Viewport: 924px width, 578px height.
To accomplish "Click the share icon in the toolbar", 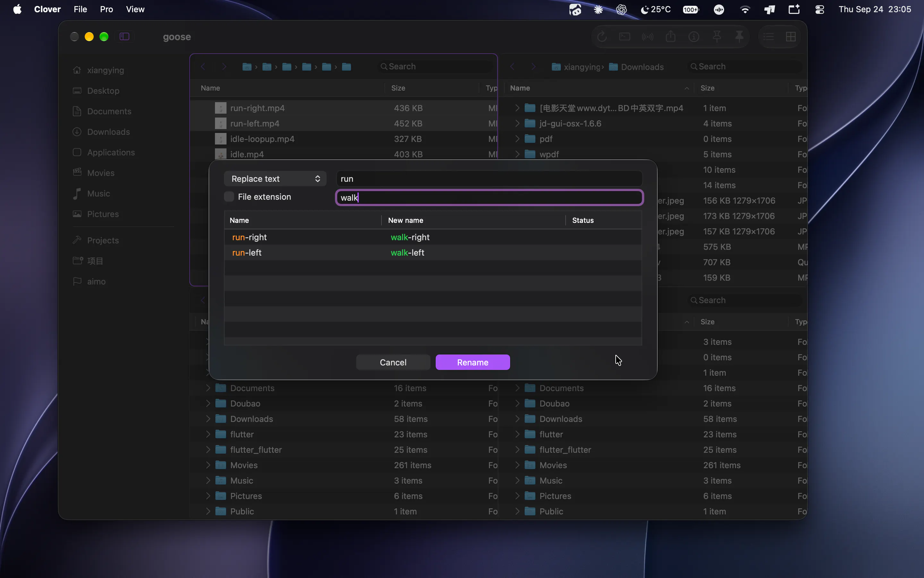I will tap(671, 37).
